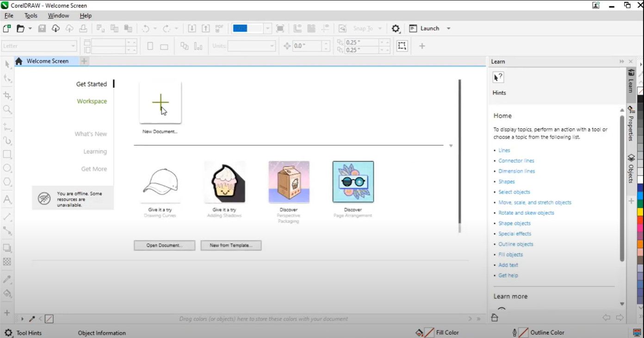Select the Rectangle tool in toolbox
The width and height of the screenshot is (644, 338).
[7, 154]
